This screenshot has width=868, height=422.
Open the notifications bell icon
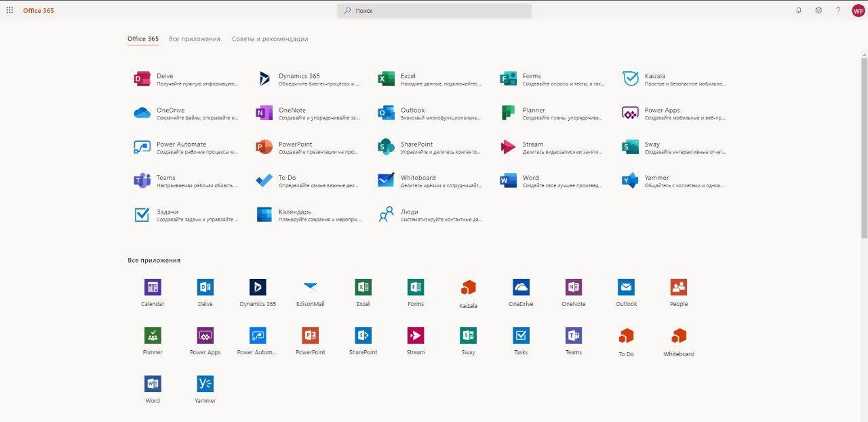(x=798, y=10)
